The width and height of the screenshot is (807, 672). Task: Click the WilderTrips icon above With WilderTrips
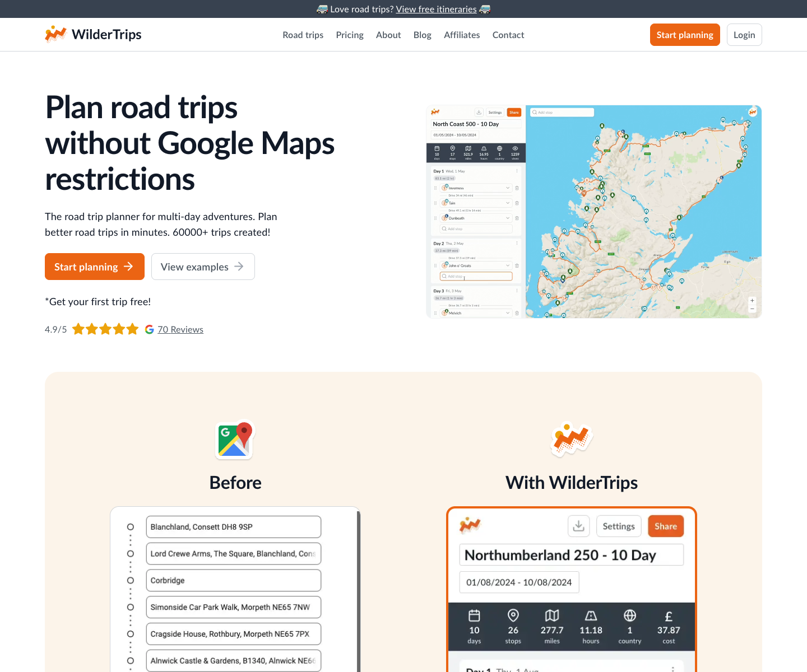[572, 440]
